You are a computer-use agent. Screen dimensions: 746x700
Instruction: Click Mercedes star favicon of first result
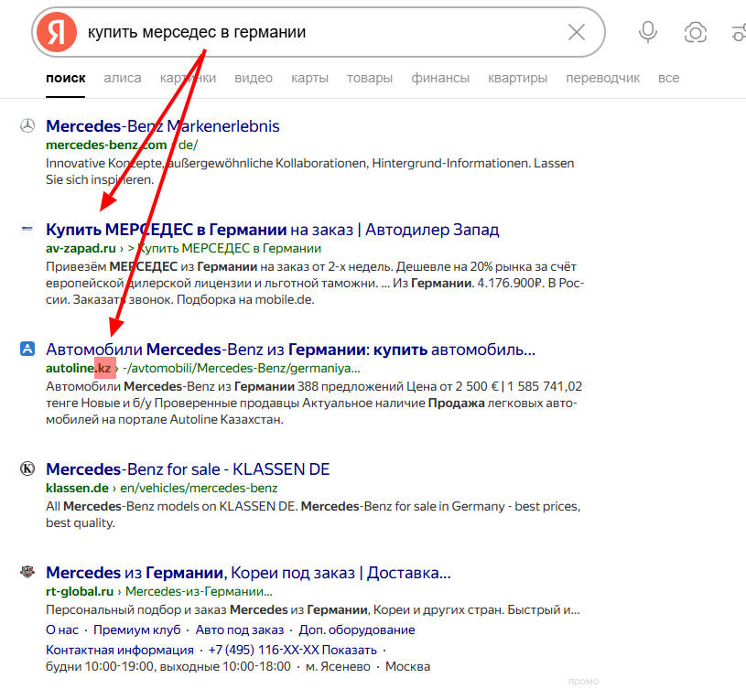27,126
